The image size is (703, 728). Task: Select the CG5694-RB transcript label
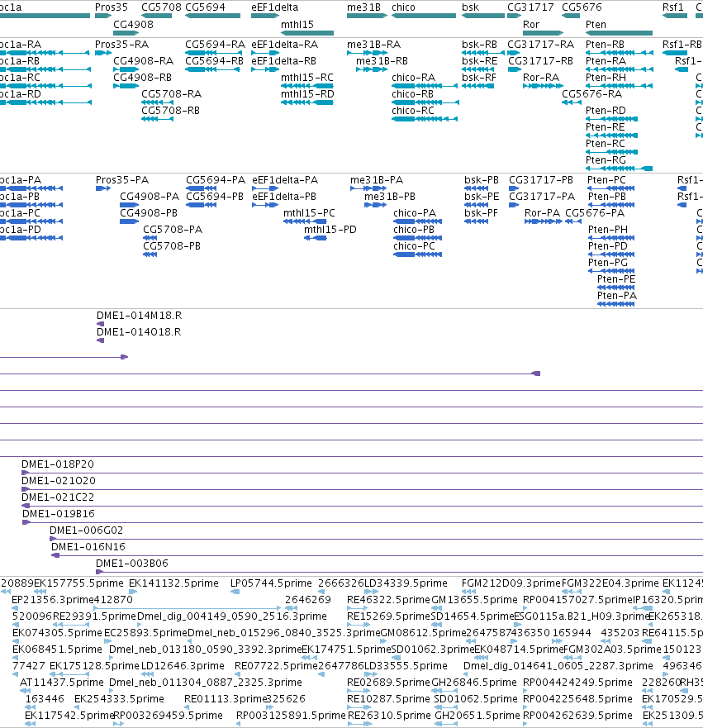(x=215, y=61)
